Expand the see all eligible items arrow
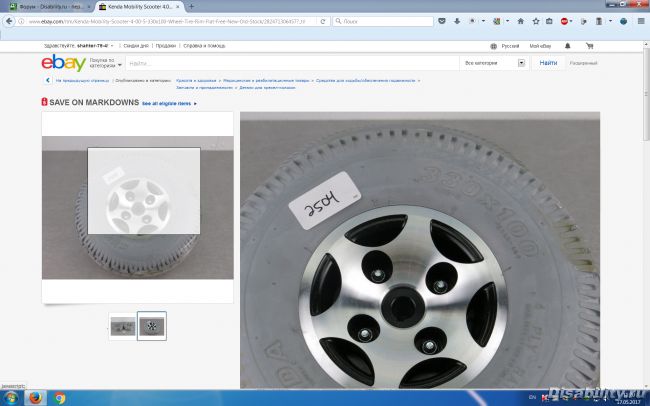 [x=195, y=104]
